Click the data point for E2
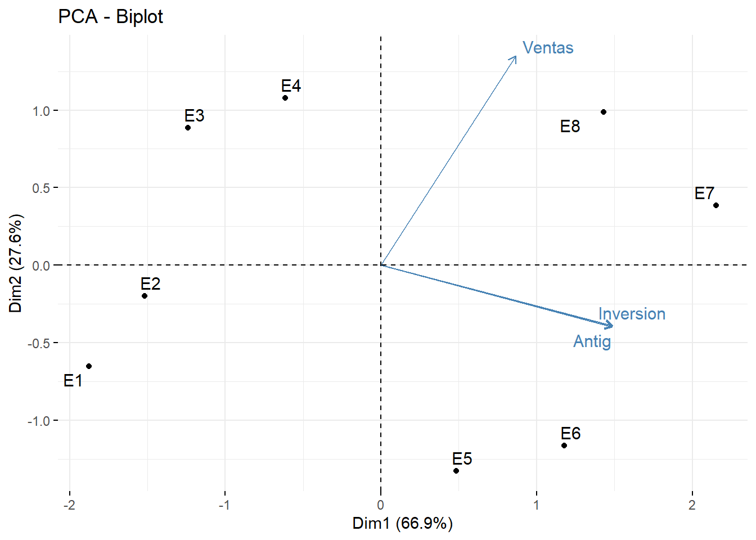 click(x=145, y=296)
